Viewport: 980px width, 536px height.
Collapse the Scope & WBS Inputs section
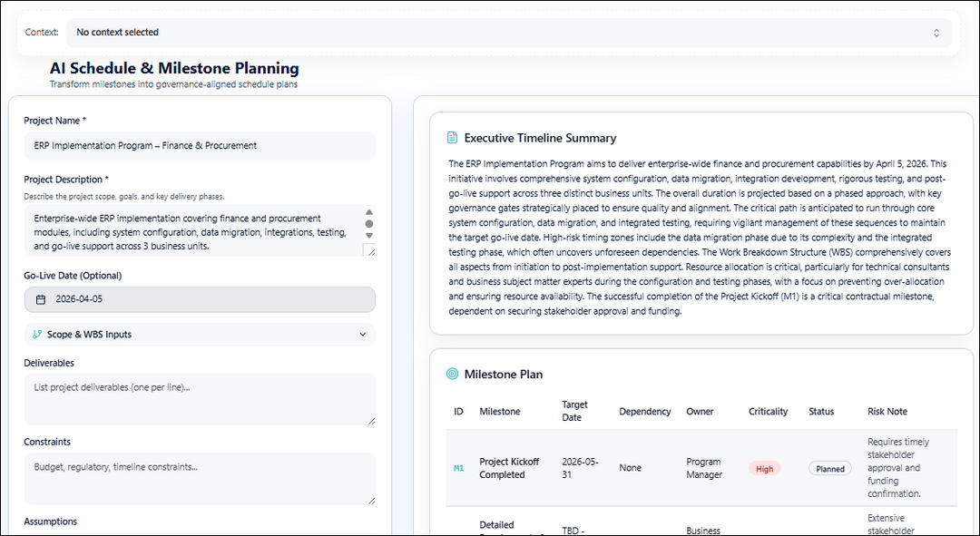[x=200, y=335]
